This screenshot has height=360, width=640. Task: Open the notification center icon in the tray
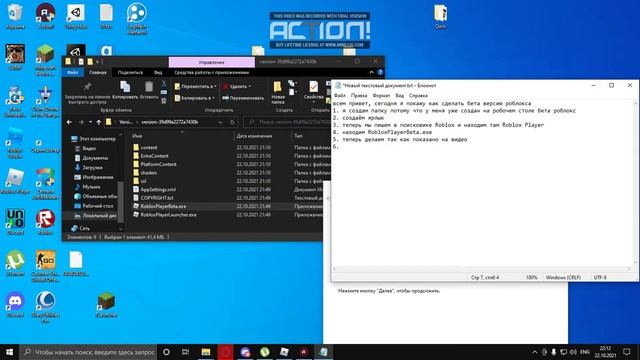[627, 352]
